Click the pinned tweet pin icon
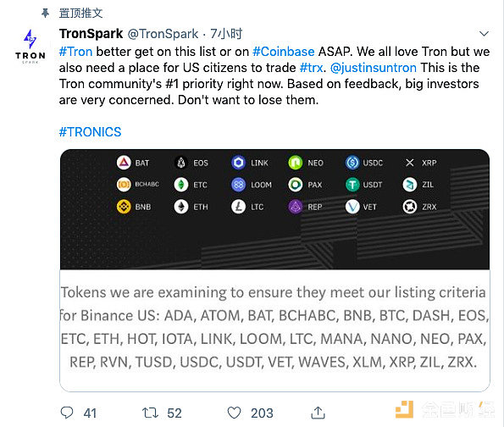This screenshot has width=504, height=427. point(46,14)
